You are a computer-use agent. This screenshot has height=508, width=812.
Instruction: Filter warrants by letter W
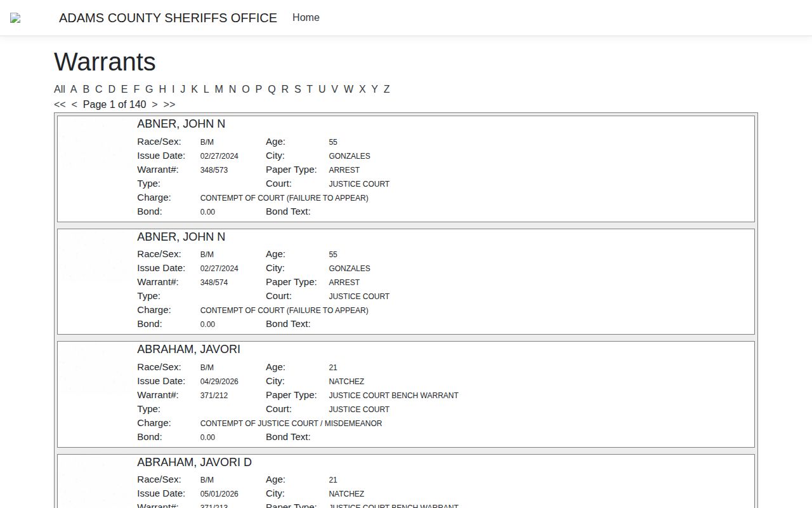tap(348, 90)
